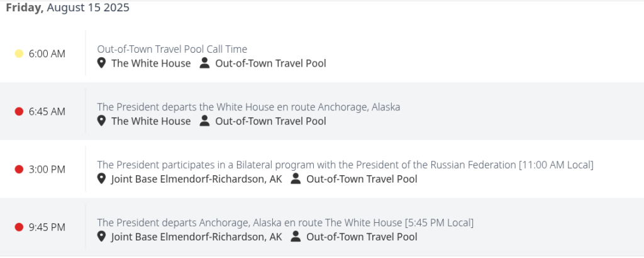Open President departs Anchorage, Alaska event
This screenshot has width=644, height=258.
(285, 223)
